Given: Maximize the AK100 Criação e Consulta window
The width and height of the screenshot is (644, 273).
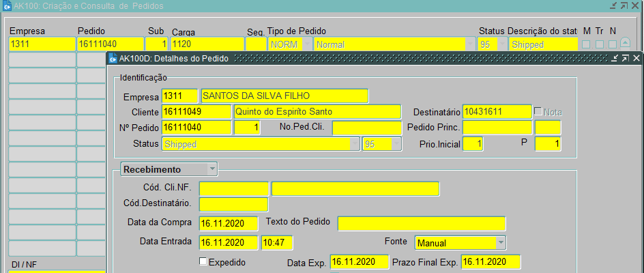Looking at the screenshot, I should coord(624,5).
